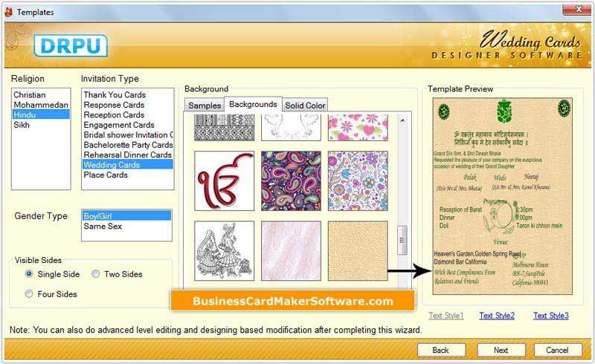The height and width of the screenshot is (364, 595).
Task: Choose the beige textured background thumbnail
Action: 358,251
